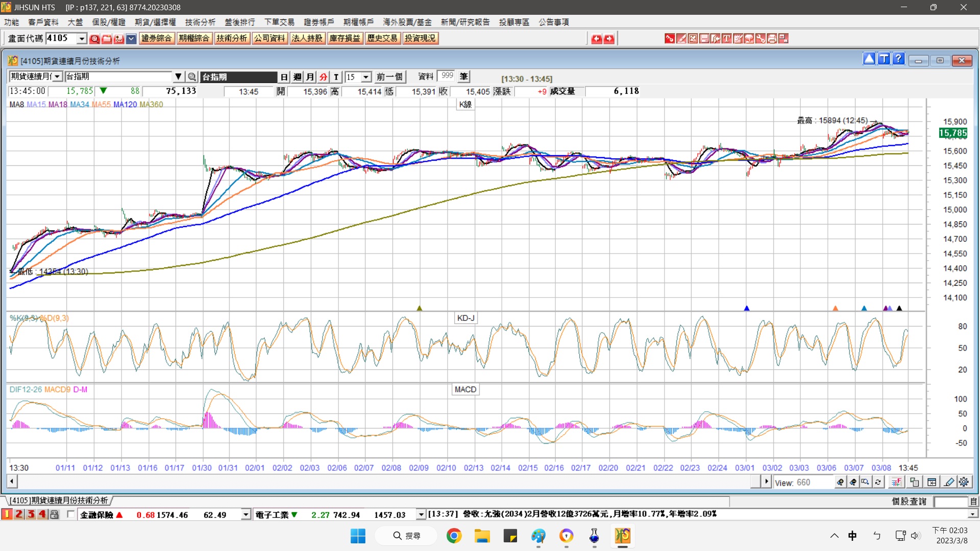Open the 15-minute interval dropdown
980x551 pixels.
pyautogui.click(x=366, y=77)
